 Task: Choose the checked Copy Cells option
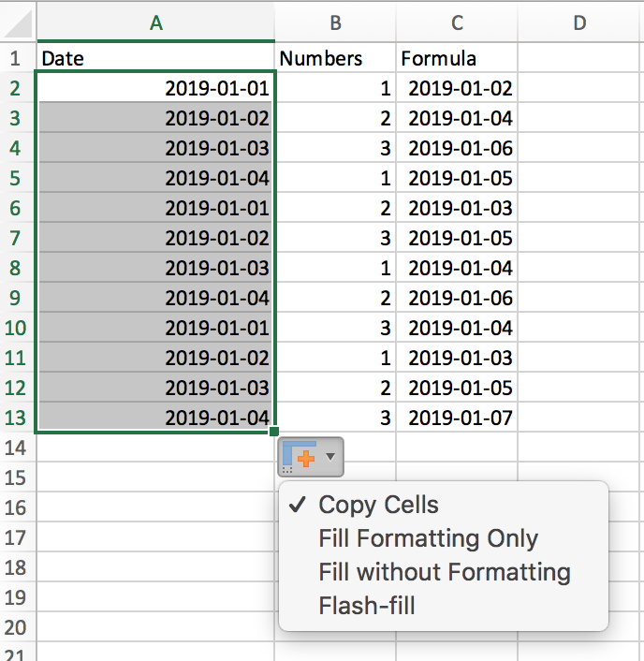(x=378, y=506)
